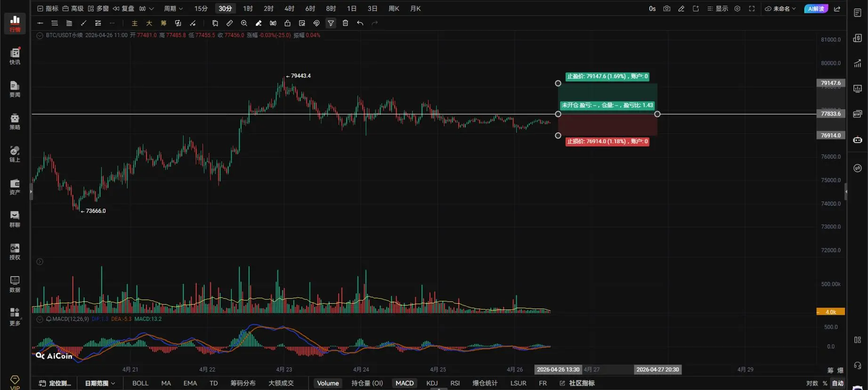The height and width of the screenshot is (390, 868).
Task: Switch to the 4时 timeframe
Action: 289,8
